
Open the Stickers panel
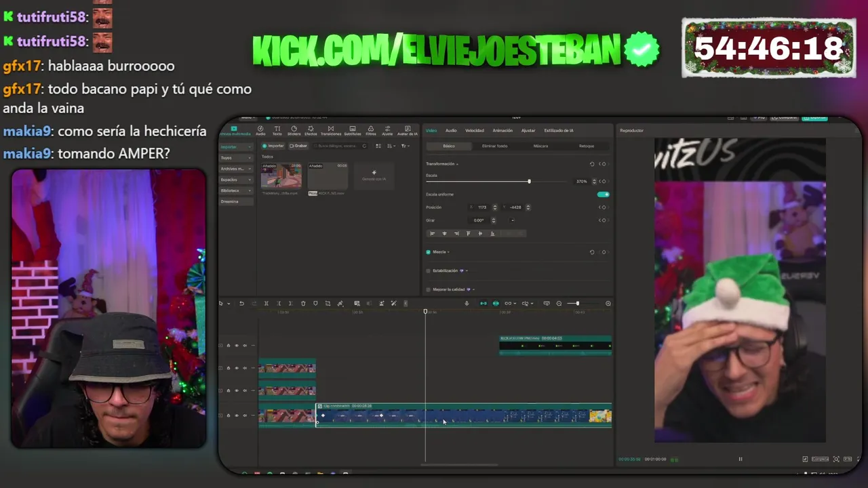[x=294, y=130]
